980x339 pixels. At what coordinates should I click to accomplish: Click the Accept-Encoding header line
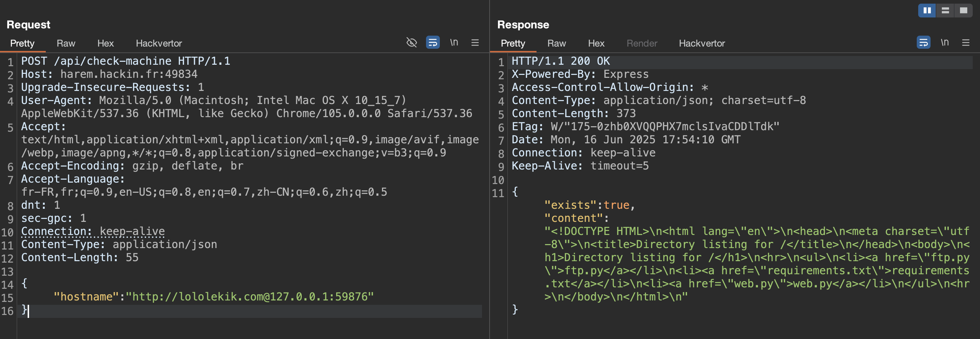coord(132,166)
